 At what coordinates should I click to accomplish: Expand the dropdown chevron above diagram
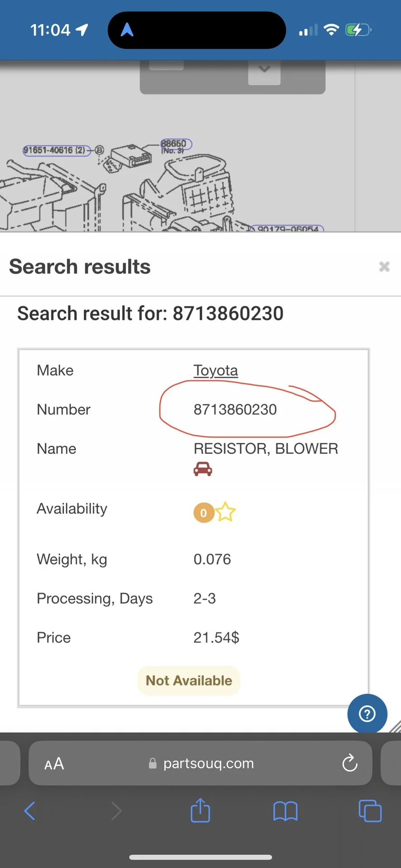[x=264, y=70]
